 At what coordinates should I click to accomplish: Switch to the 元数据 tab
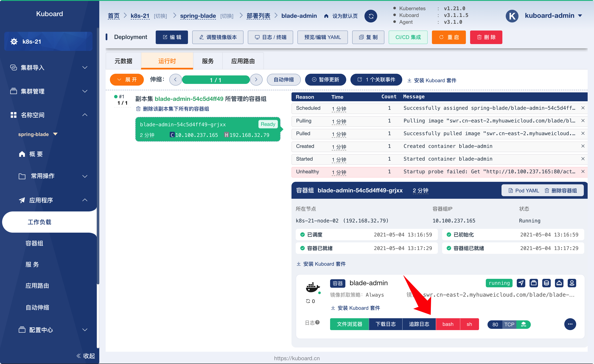click(x=123, y=61)
